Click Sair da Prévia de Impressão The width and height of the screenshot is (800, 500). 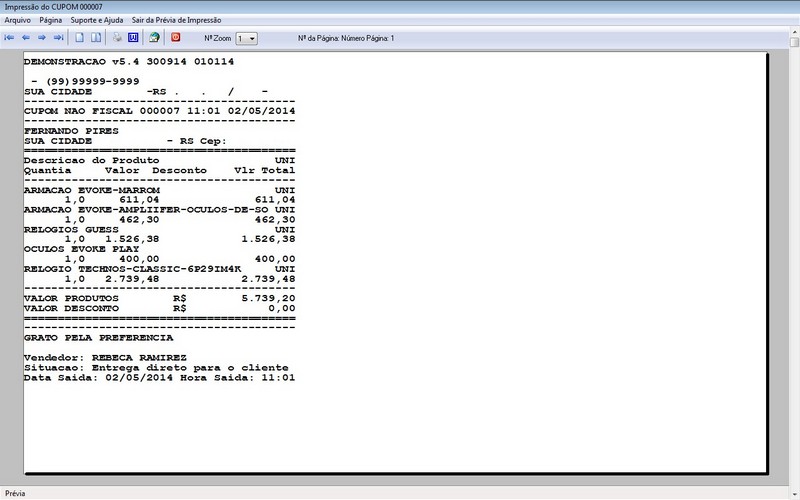coord(177,20)
